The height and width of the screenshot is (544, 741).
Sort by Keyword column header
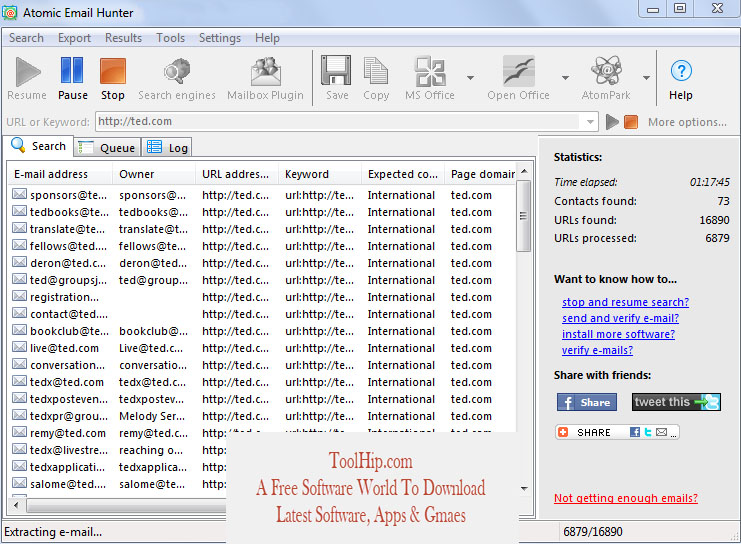click(x=320, y=174)
